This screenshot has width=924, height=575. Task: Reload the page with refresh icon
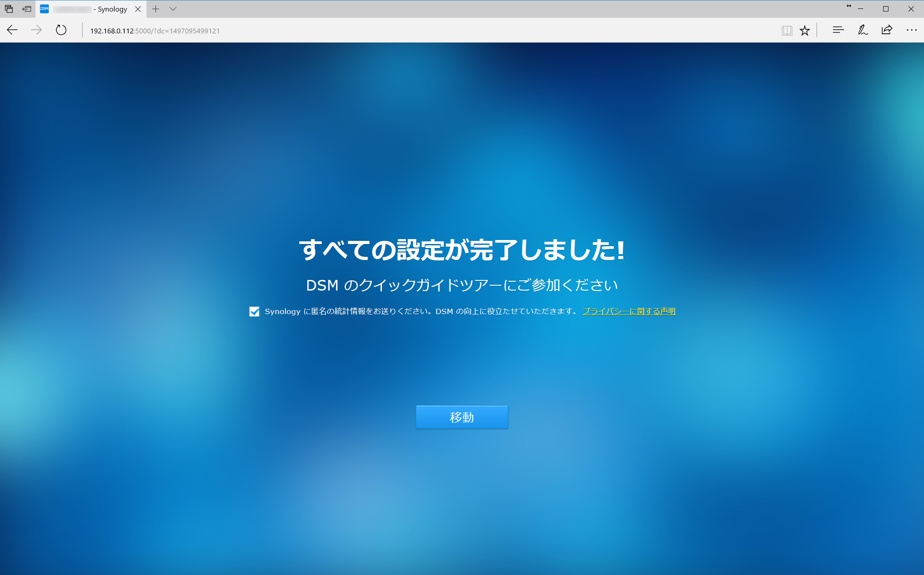coord(61,30)
